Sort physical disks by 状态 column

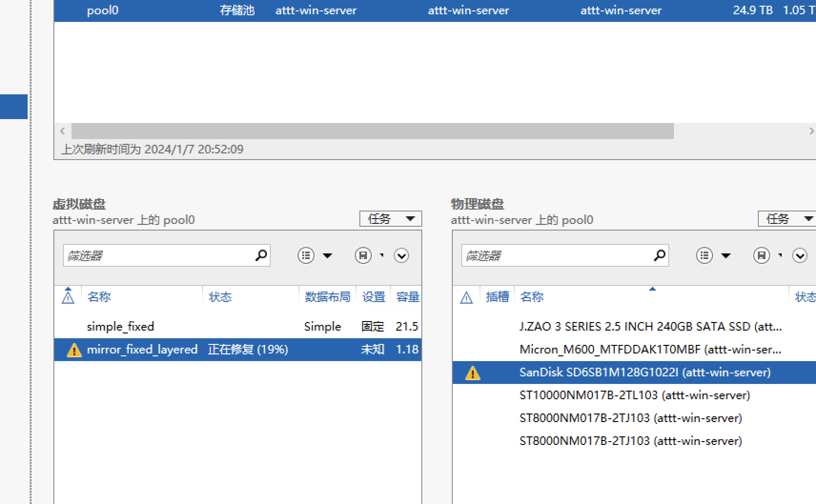(x=806, y=297)
